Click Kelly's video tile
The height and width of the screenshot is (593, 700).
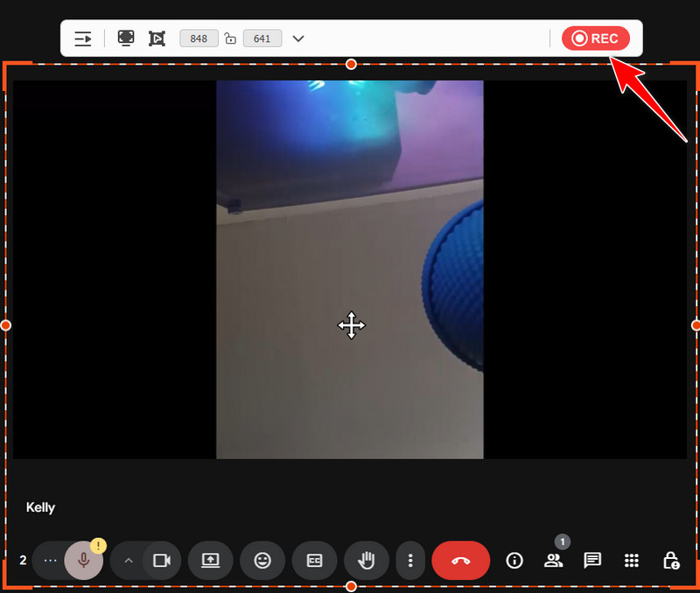pyautogui.click(x=350, y=269)
